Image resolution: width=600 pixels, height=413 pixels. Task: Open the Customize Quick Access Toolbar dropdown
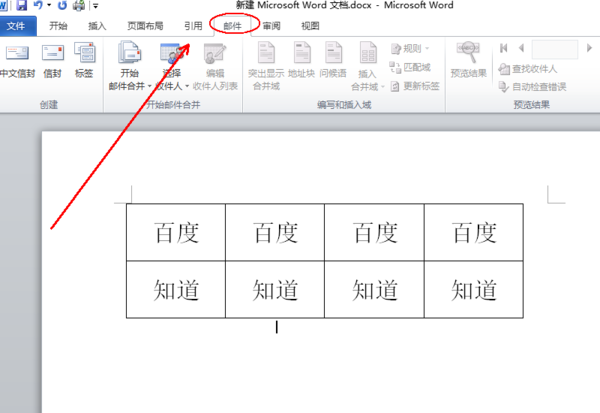tap(96, 6)
